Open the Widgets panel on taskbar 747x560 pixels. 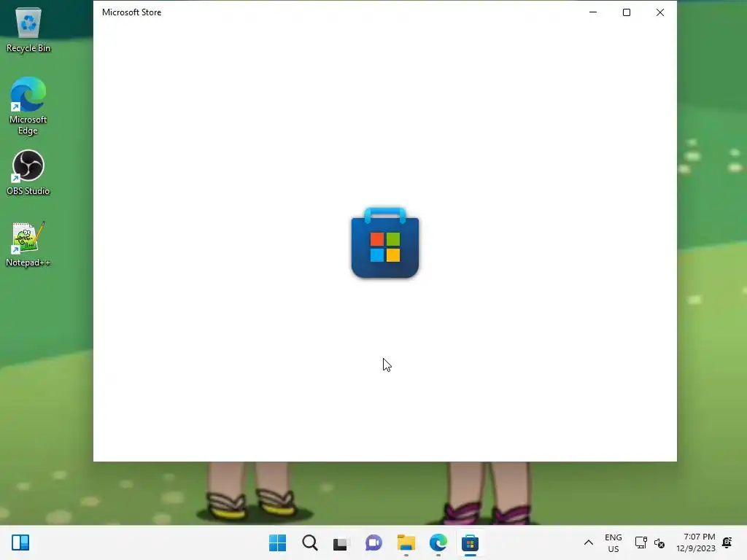point(20,542)
